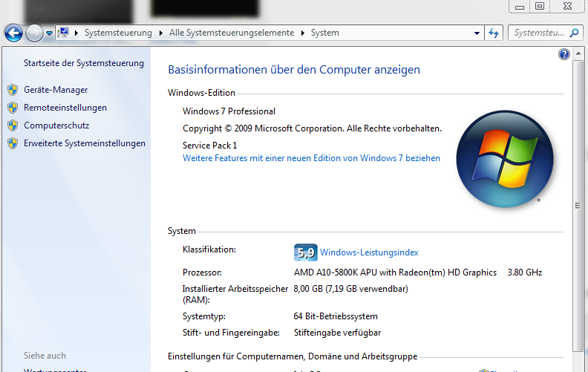Click the 5,9 performance rating badge
The height and width of the screenshot is (372, 588).
coord(306,252)
